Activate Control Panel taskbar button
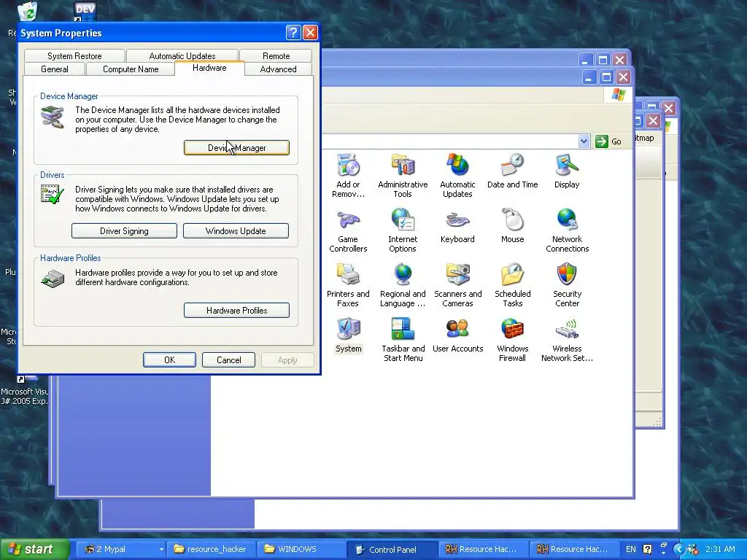Viewport: 747px width, 560px height. (392, 550)
